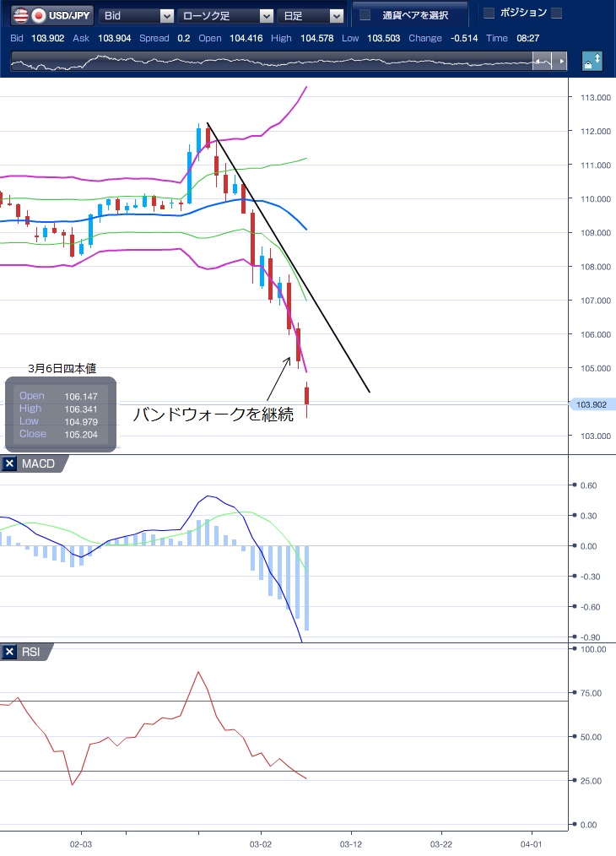Viewport: 616px width, 856px height.
Task: Click the RSI panel label
Action: (x=31, y=652)
